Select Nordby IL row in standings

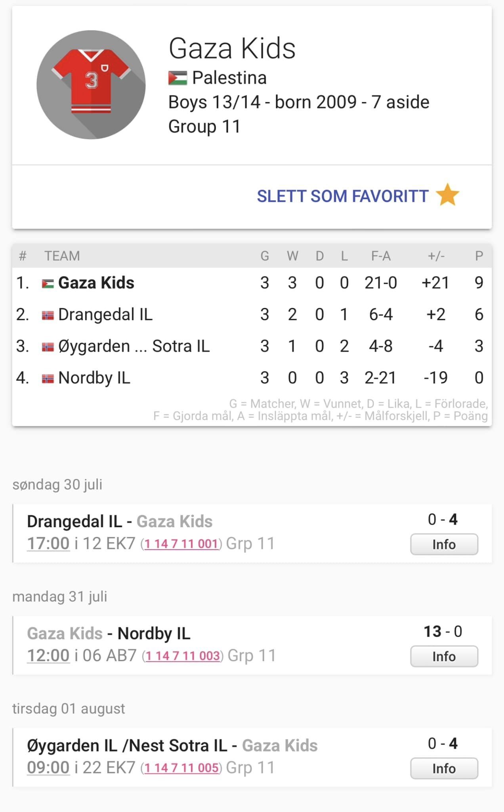(x=94, y=378)
